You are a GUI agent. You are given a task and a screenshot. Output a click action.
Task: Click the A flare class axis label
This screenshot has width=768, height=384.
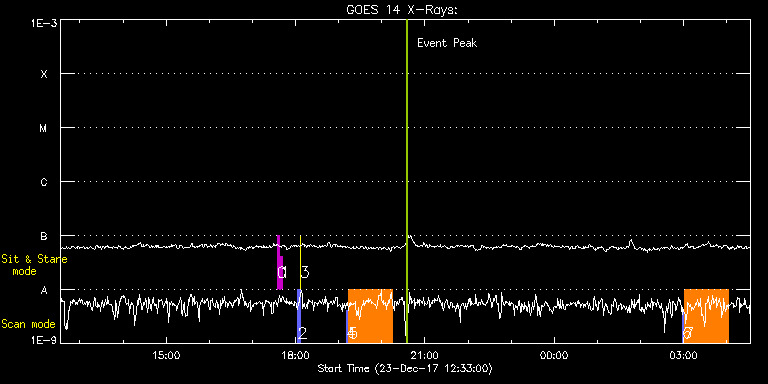[x=44, y=290]
